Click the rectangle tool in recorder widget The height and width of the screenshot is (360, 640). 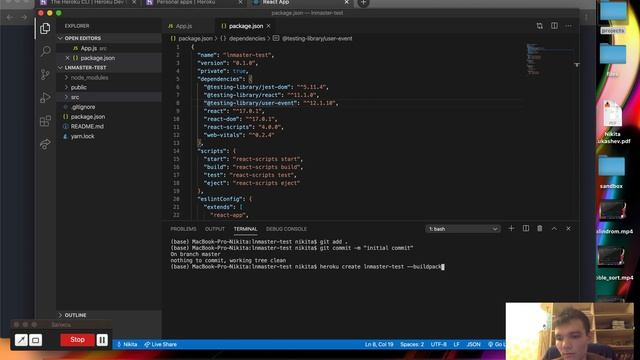pos(36,340)
